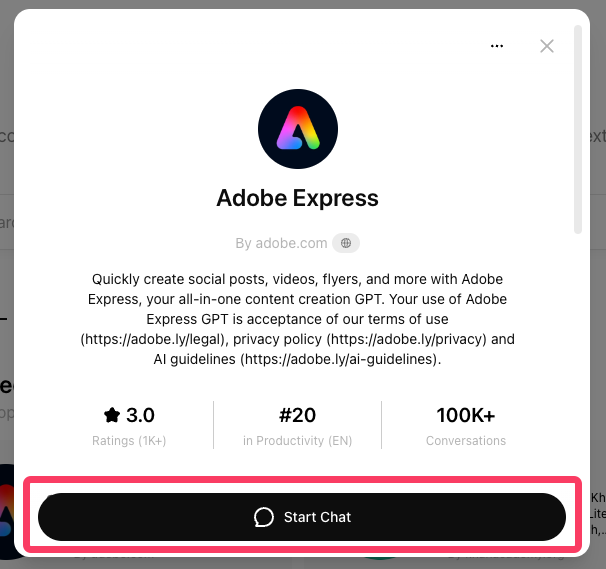Click the chat bubble icon in Start Chat
606x569 pixels.
click(x=264, y=517)
